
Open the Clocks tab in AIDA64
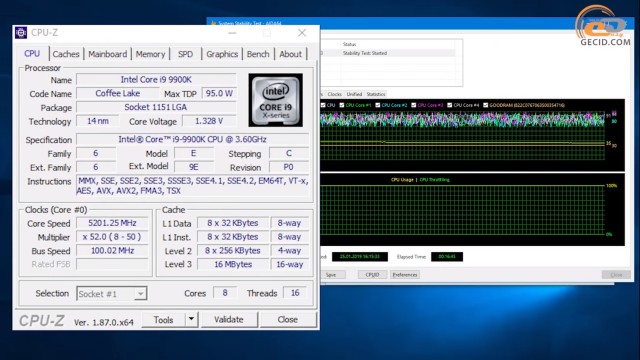tap(334, 94)
